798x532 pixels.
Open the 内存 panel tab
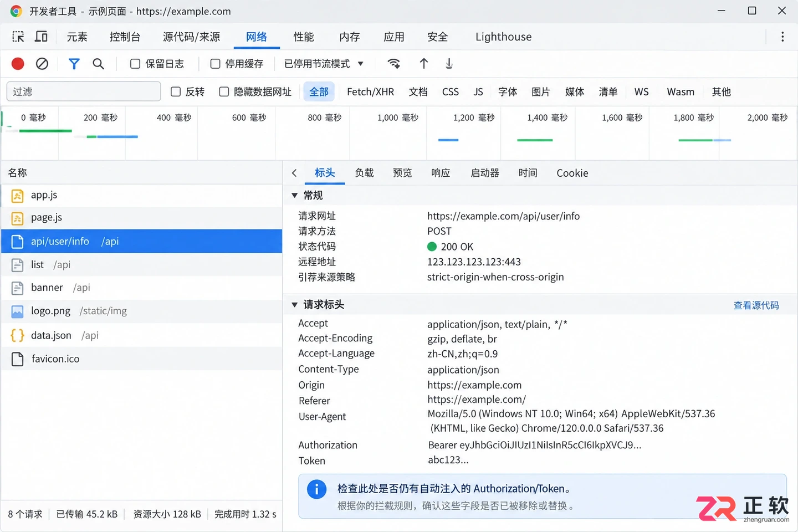pyautogui.click(x=349, y=37)
